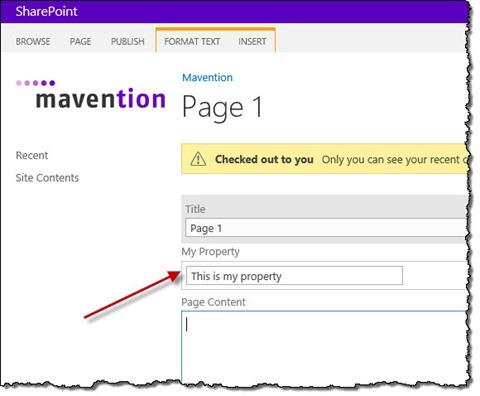The image size is (480, 396).
Task: Click the mavention site logo
Action: pyautogui.click(x=91, y=94)
